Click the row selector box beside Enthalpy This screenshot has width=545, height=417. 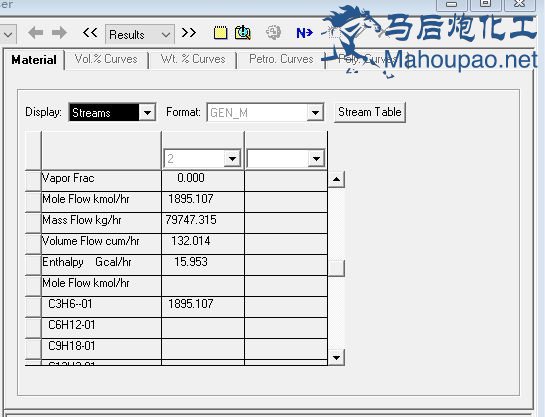tap(33, 264)
